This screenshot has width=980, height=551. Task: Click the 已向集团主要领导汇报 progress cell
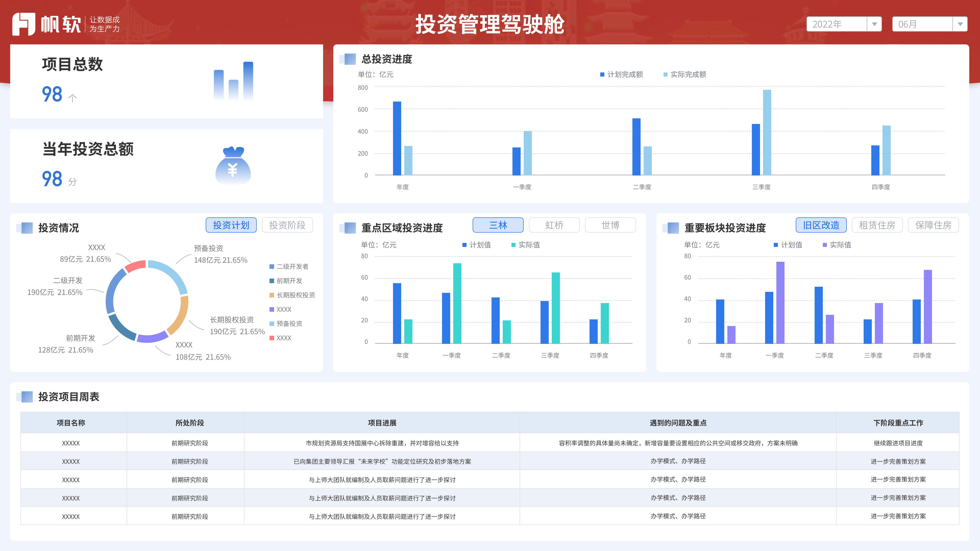point(382,461)
